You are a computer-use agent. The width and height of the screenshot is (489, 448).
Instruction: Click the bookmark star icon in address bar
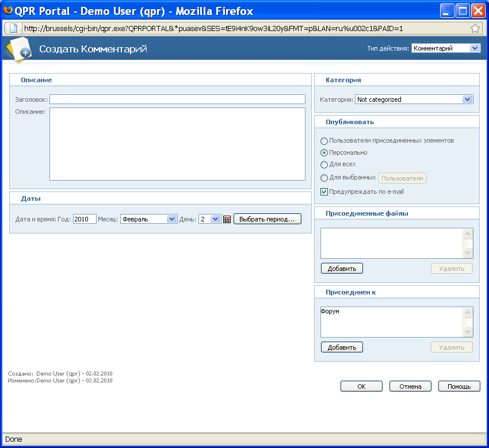[x=475, y=28]
